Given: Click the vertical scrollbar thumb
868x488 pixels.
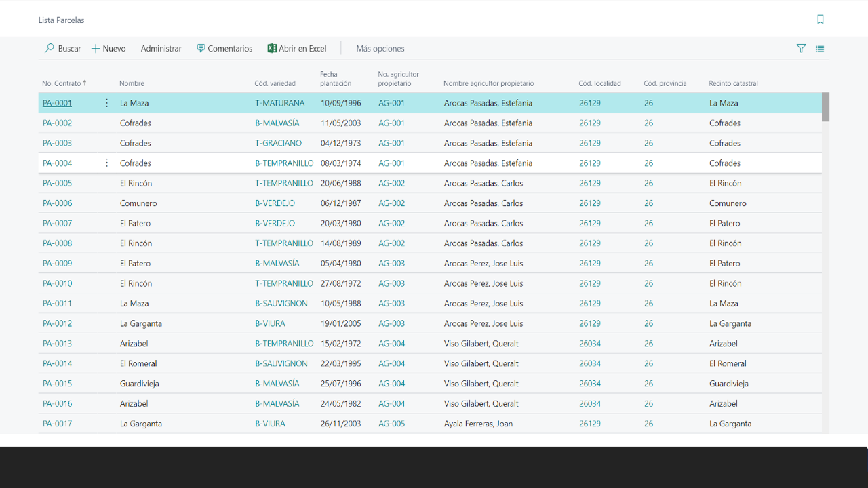Looking at the screenshot, I should click(825, 107).
